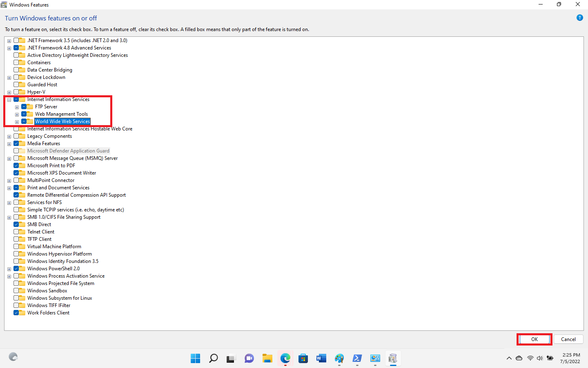The height and width of the screenshot is (368, 588).
Task: Check Windows Sandbox feature box
Action: [16, 291]
